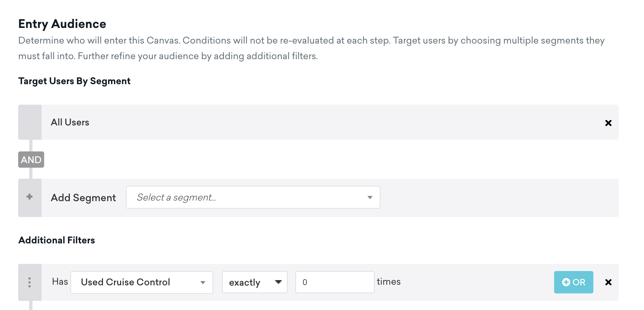644x310 pixels.
Task: Open the Used Cruise Control dropdown
Action: (x=142, y=282)
